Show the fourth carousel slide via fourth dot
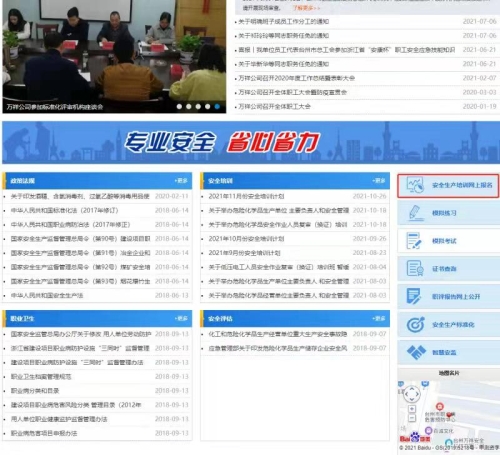Viewport: 500px width, 455px height. click(208, 106)
